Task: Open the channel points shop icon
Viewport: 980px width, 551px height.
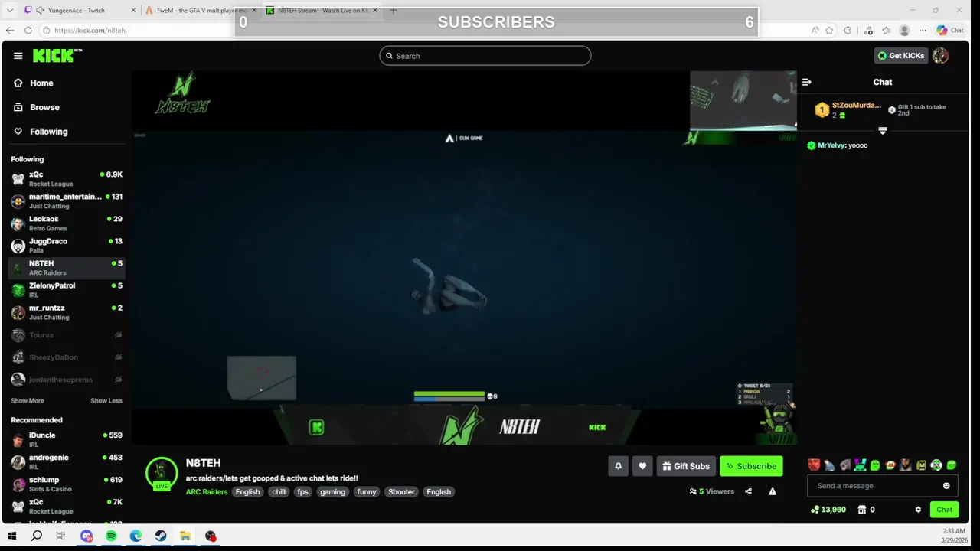Action: pyautogui.click(x=861, y=510)
